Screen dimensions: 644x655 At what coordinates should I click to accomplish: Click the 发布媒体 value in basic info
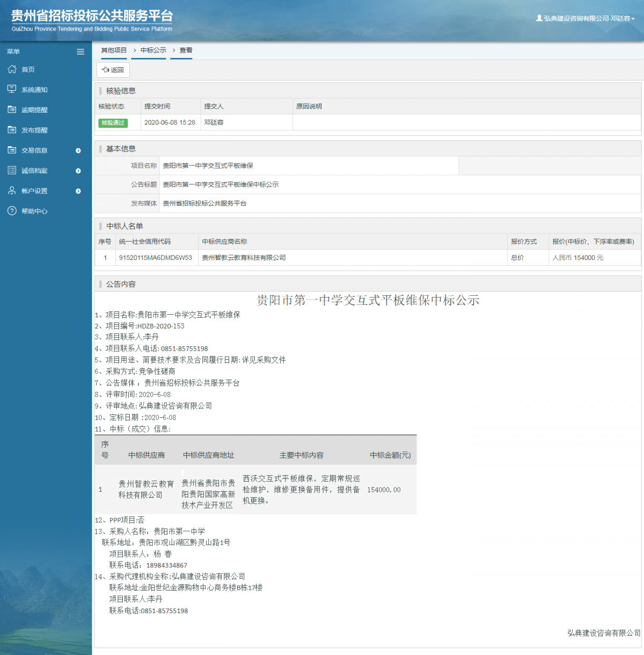click(204, 203)
